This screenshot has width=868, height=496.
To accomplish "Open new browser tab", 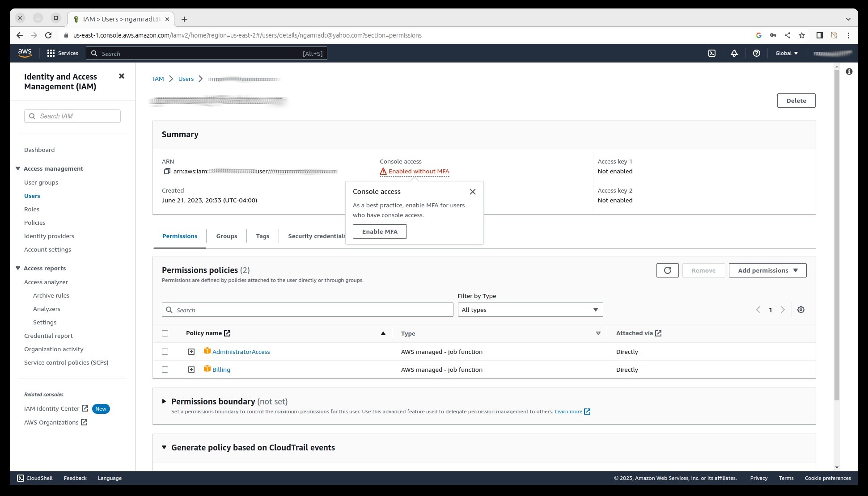I will tap(184, 19).
